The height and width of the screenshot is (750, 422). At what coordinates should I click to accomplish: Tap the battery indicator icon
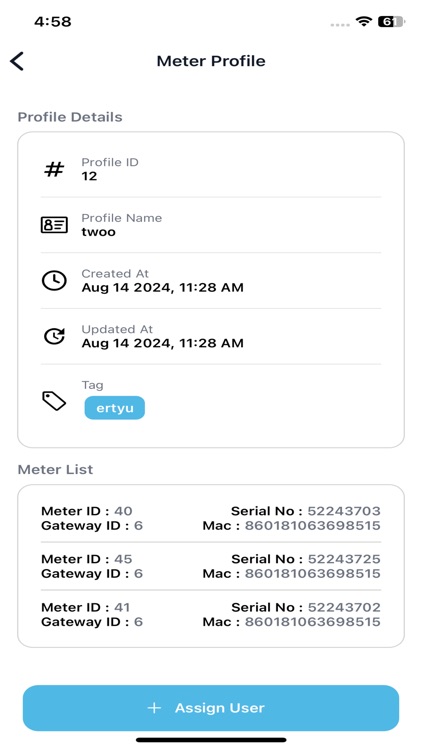pos(391,21)
